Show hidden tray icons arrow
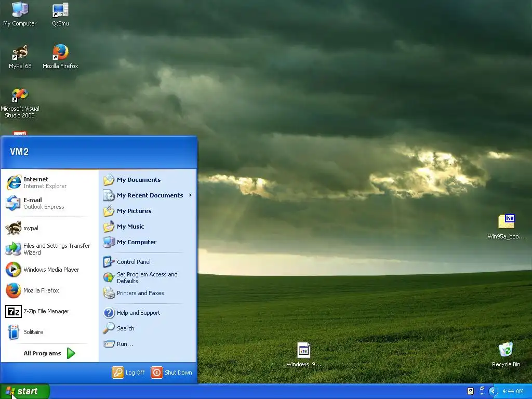Viewport: 532px width, 399px height. pyautogui.click(x=493, y=392)
